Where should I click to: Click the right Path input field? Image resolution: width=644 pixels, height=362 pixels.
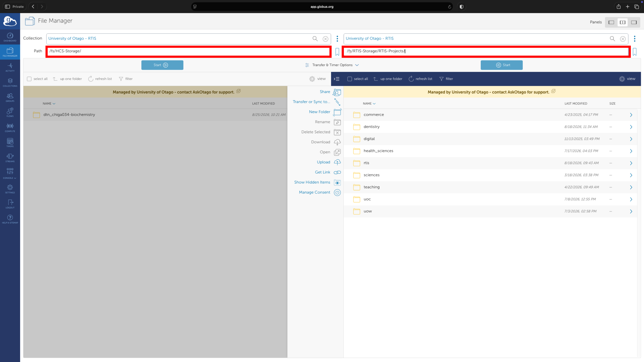(486, 51)
